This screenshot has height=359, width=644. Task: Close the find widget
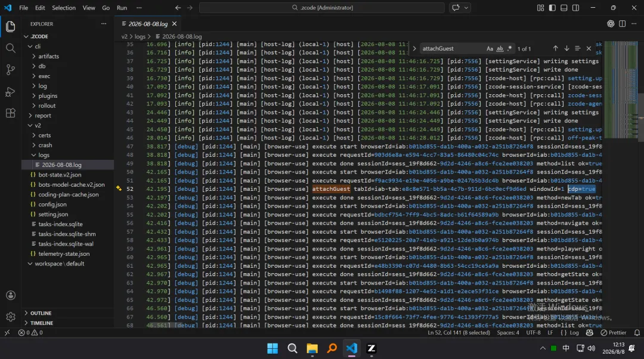tap(589, 48)
